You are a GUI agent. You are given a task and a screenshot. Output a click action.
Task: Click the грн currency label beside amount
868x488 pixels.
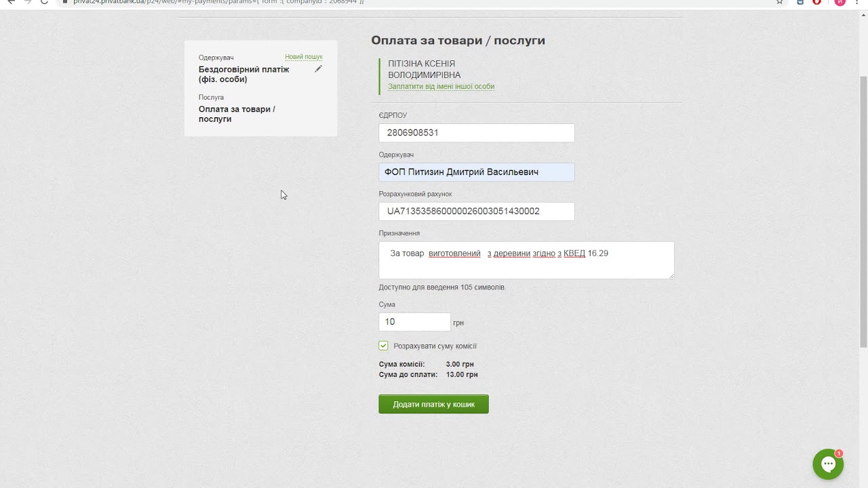click(458, 323)
